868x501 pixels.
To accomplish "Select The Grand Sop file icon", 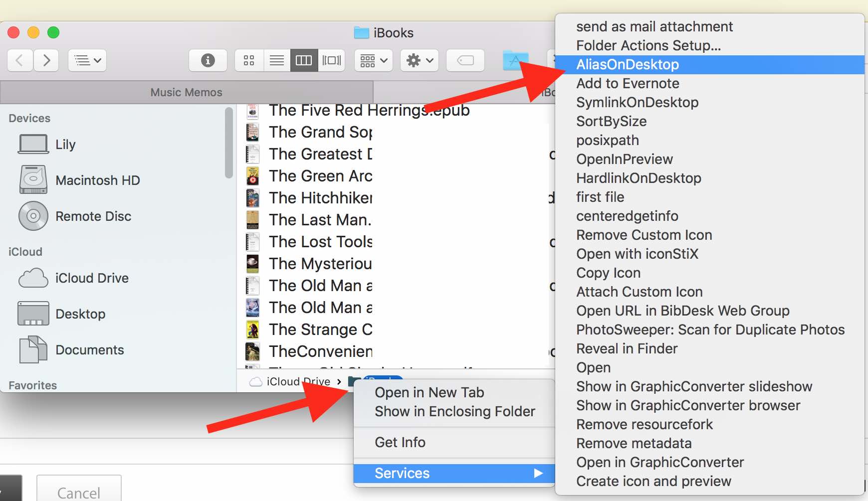I will point(253,132).
